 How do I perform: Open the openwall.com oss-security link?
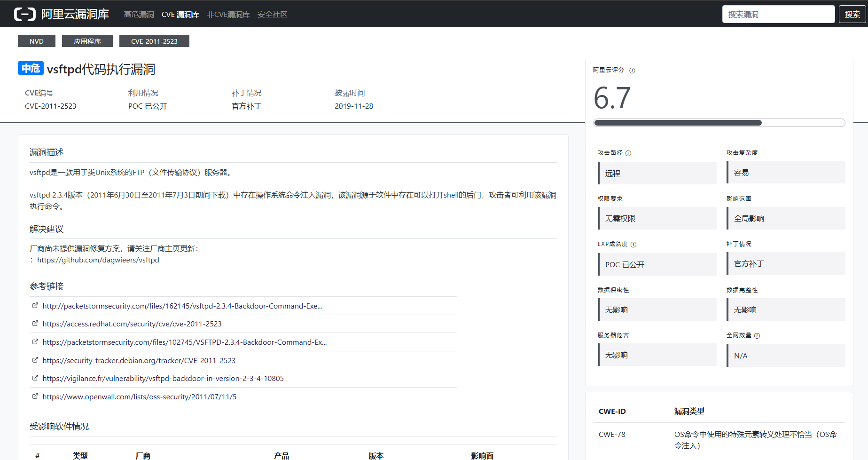point(140,397)
